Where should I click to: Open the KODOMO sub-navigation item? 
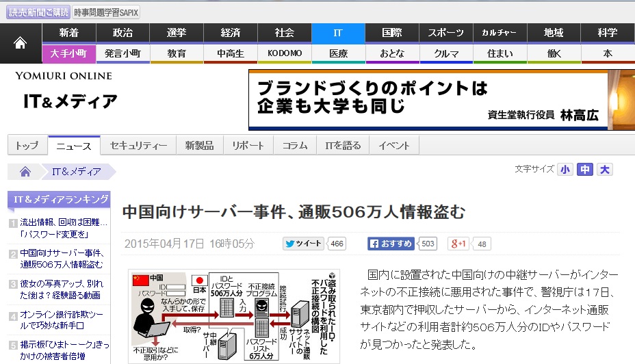point(284,53)
